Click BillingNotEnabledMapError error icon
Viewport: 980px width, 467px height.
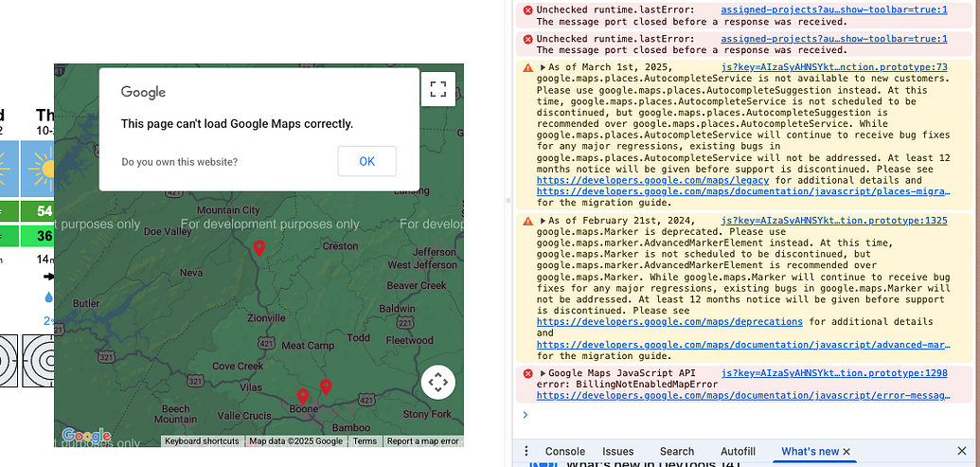(x=527, y=373)
